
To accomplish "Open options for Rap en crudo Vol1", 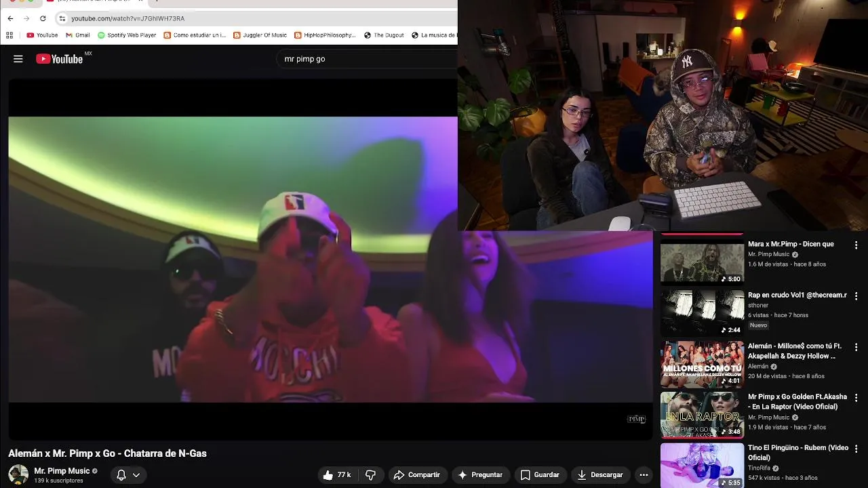I will [856, 296].
